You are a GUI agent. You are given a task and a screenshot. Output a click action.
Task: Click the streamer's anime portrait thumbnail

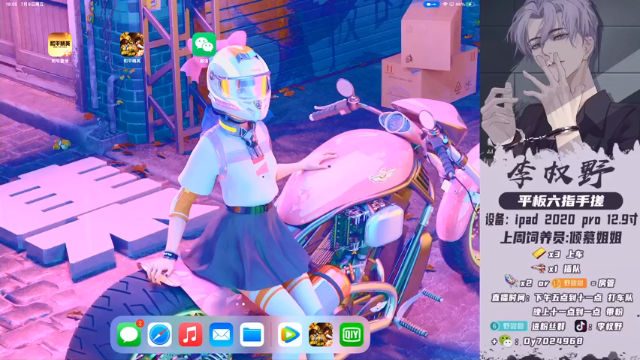point(560,78)
